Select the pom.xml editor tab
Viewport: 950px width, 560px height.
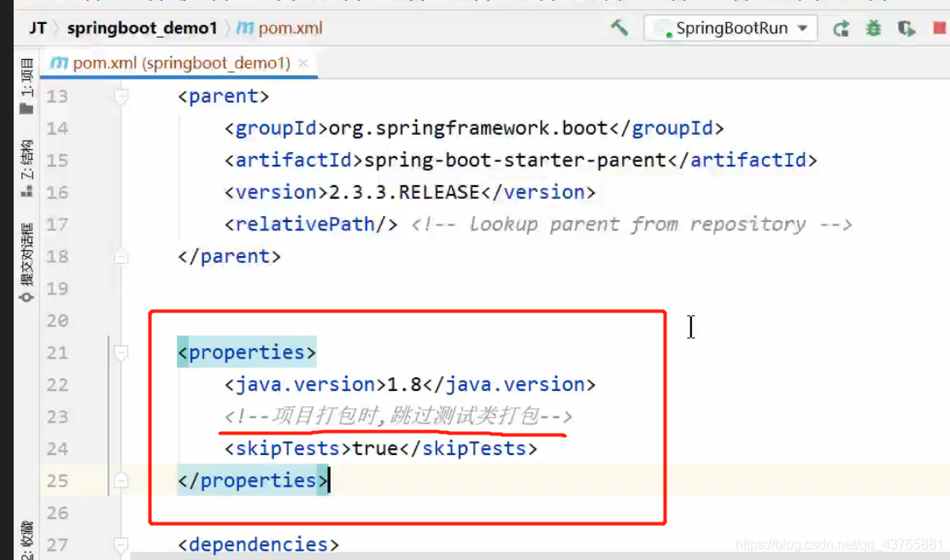(x=179, y=63)
